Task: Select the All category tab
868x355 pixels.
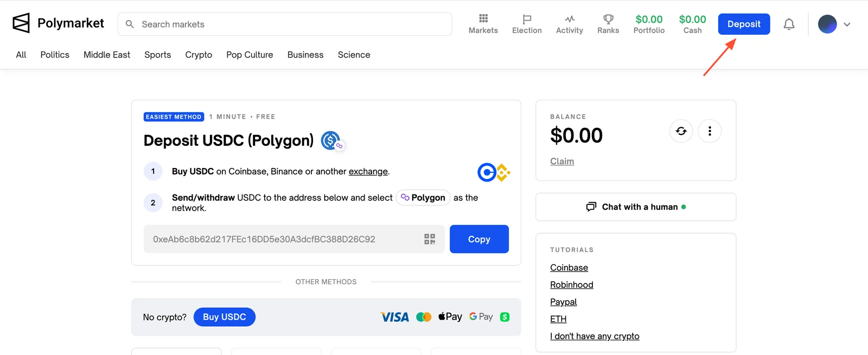Action: click(x=21, y=55)
